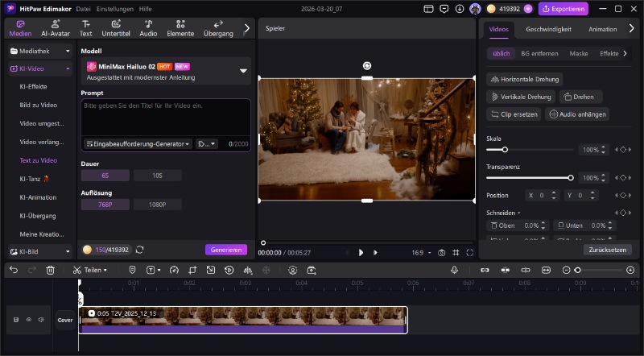
Task: Open the Einstellungen menu
Action: (114, 9)
